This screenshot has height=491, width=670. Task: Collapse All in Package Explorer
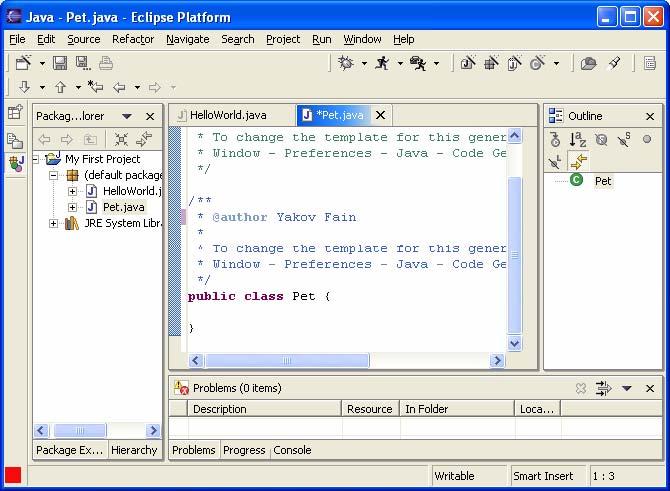point(121,139)
